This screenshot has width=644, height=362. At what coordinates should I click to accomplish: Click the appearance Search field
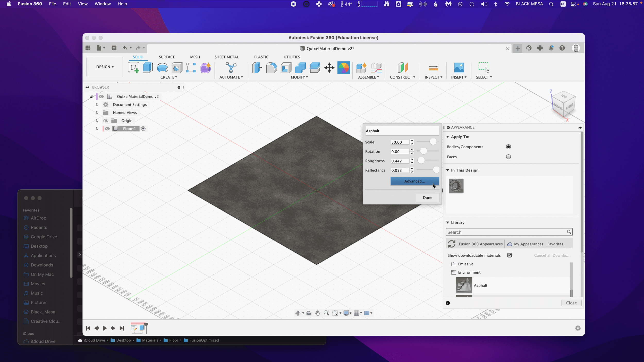tap(509, 232)
